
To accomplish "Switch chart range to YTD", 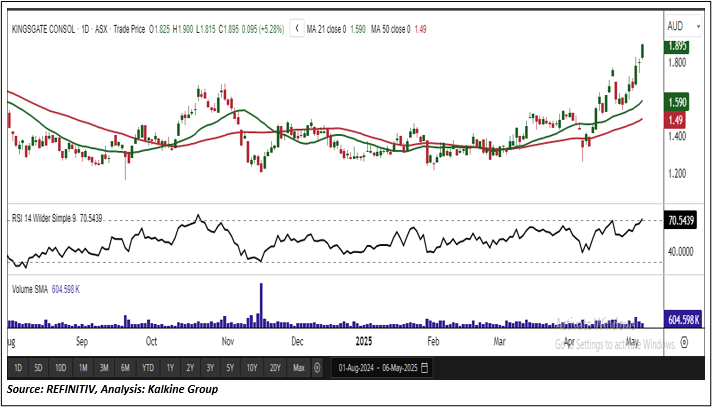I will [x=148, y=368].
